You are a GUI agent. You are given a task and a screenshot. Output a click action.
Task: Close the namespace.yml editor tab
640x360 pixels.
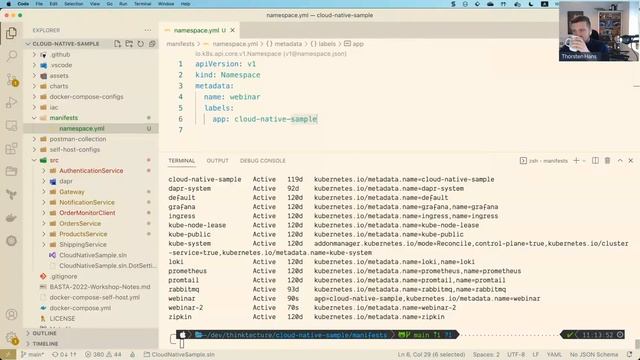[x=233, y=30]
